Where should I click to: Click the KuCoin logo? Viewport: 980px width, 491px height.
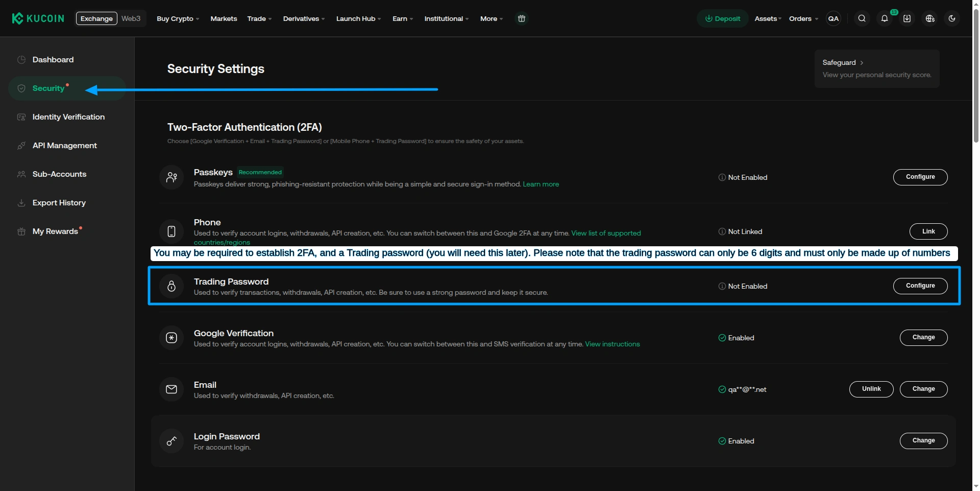pyautogui.click(x=38, y=18)
